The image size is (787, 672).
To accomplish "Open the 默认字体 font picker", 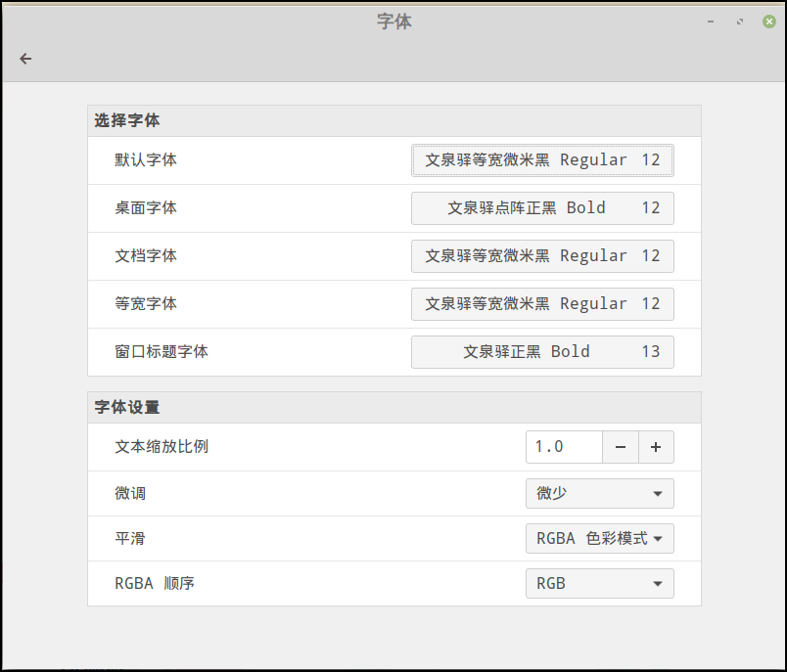I will (x=542, y=159).
